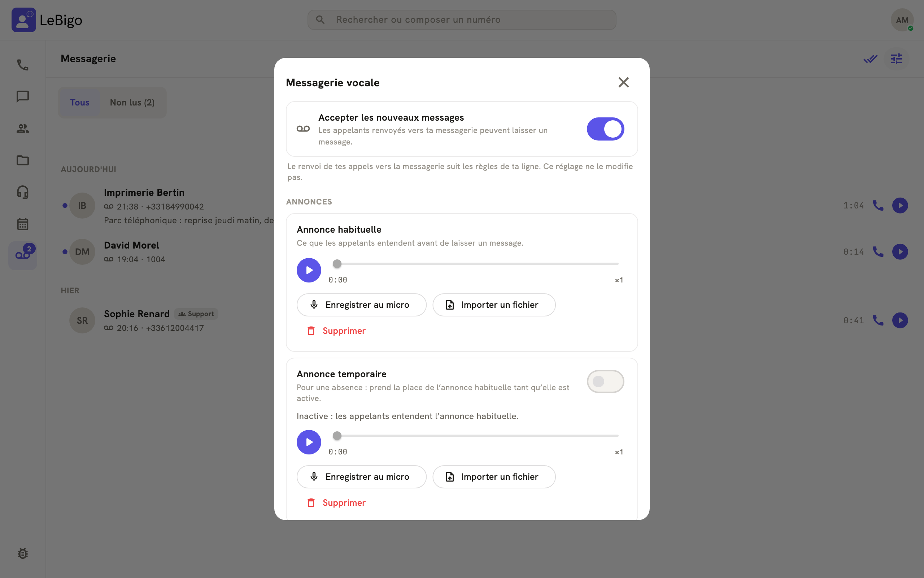Click the 0:41 duration text
Screen dimensions: 924x578
(x=853, y=320)
